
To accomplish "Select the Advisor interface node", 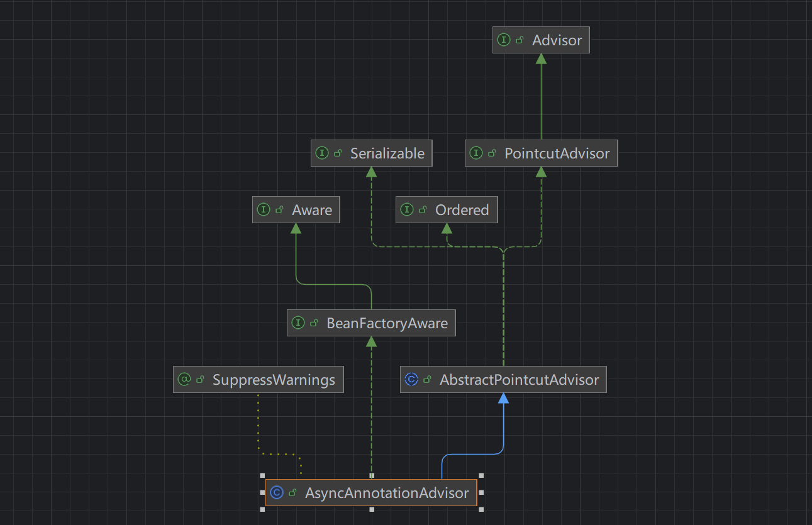I will pyautogui.click(x=541, y=40).
